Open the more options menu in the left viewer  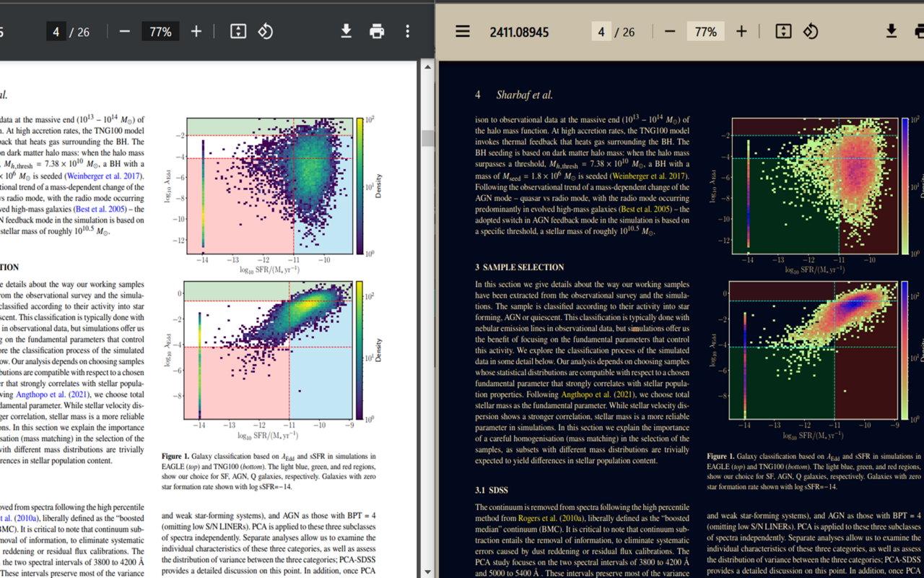click(407, 31)
